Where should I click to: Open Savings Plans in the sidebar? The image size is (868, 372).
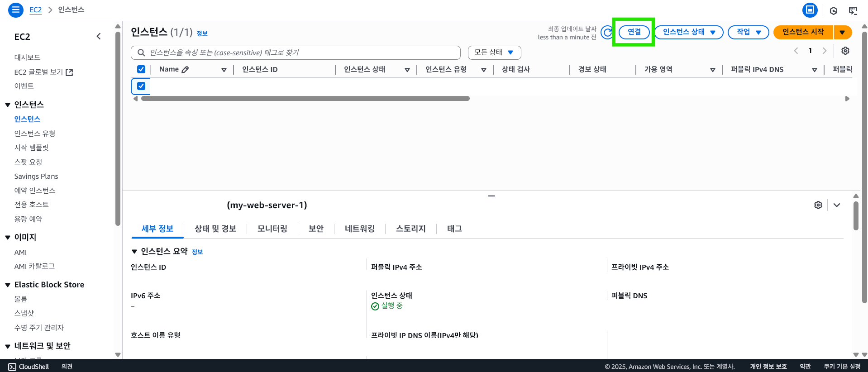tap(36, 176)
